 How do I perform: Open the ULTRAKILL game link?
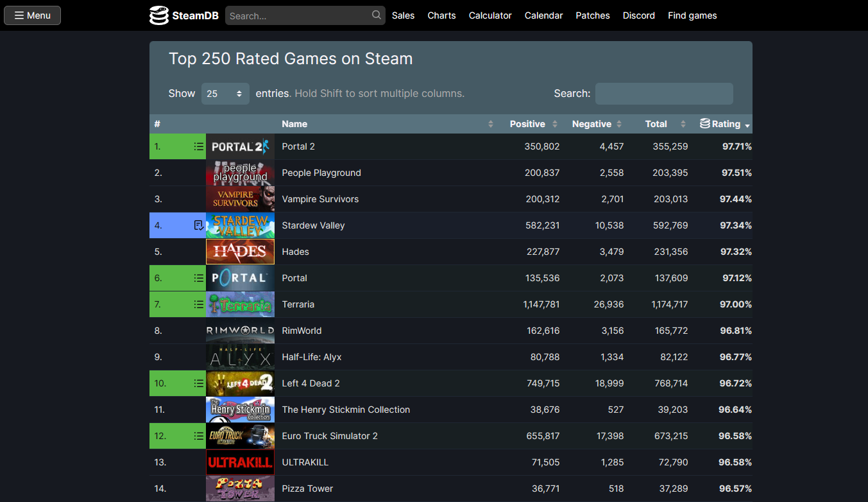(305, 462)
